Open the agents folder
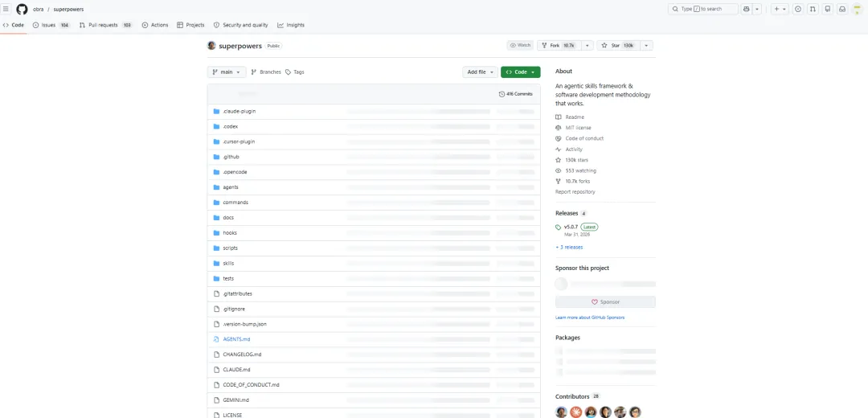The image size is (868, 418). [231, 187]
